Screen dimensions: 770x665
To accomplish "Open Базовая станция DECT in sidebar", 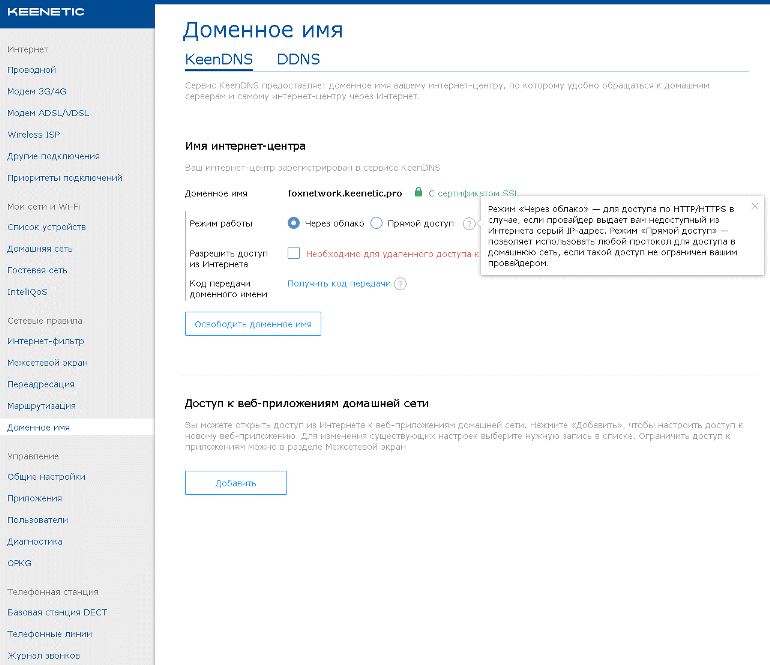I will click(57, 613).
